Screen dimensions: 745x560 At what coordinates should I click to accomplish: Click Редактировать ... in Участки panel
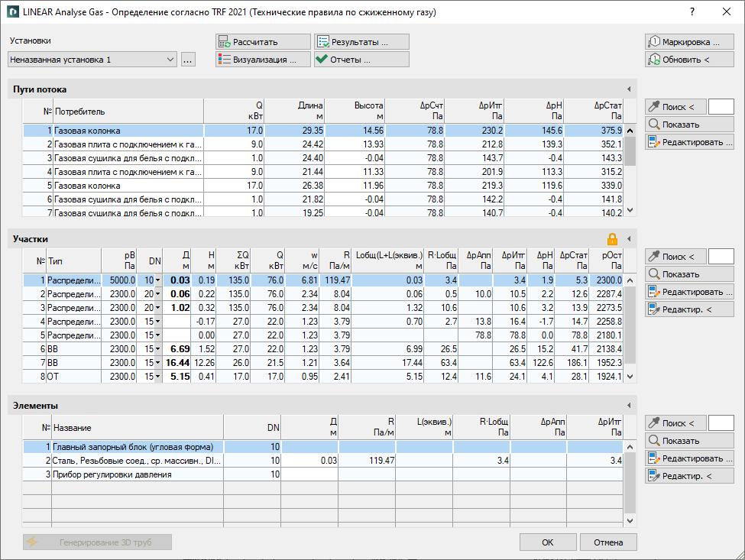(689, 292)
